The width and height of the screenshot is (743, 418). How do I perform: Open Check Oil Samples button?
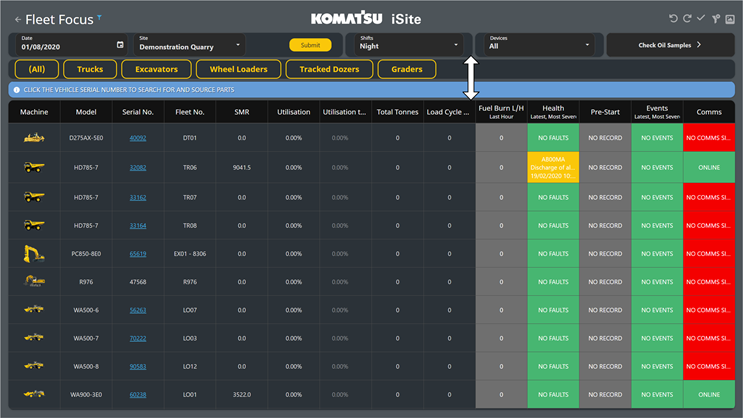pyautogui.click(x=670, y=45)
